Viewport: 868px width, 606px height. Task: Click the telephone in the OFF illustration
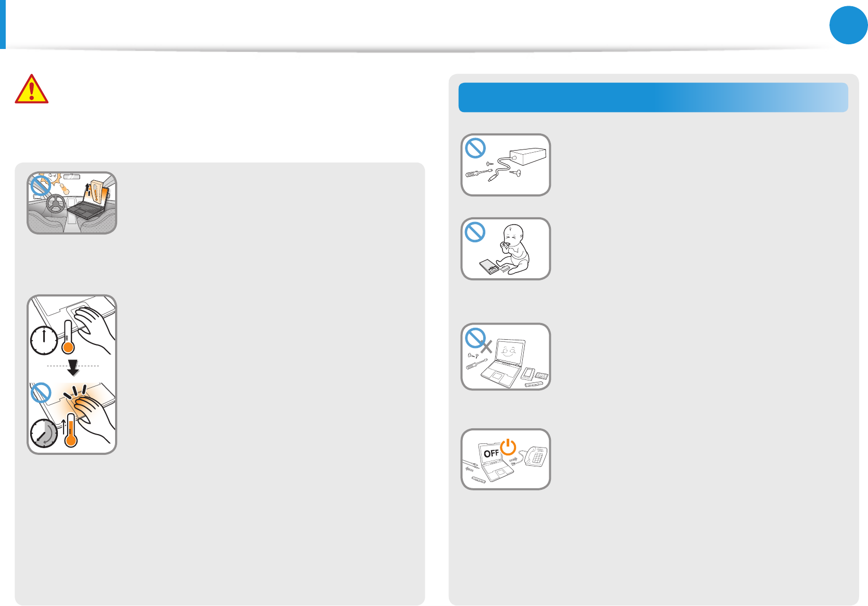point(536,456)
